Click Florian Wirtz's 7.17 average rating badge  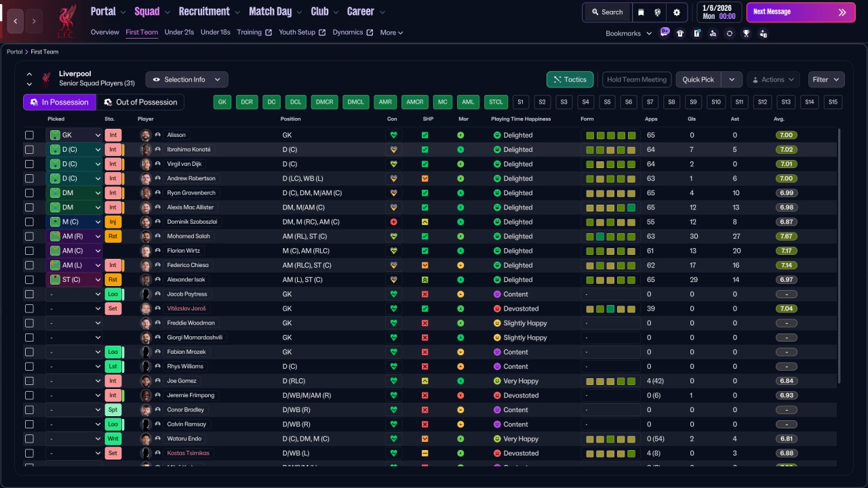787,251
